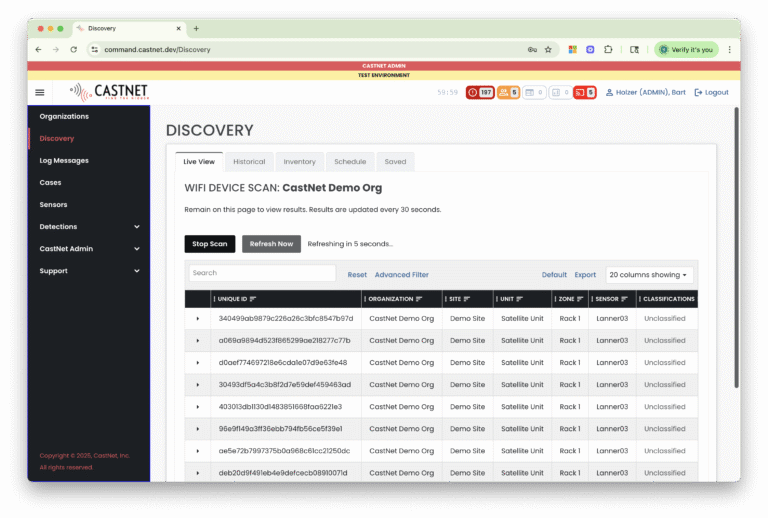The height and width of the screenshot is (518, 768).
Task: Click Unclassified in row ae5e72b7997375b0a968c61cc21250dc
Action: click(x=664, y=451)
